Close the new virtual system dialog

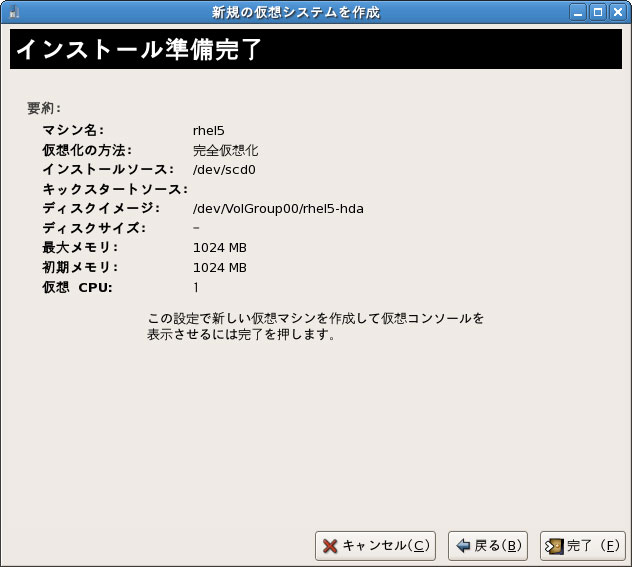(617, 12)
